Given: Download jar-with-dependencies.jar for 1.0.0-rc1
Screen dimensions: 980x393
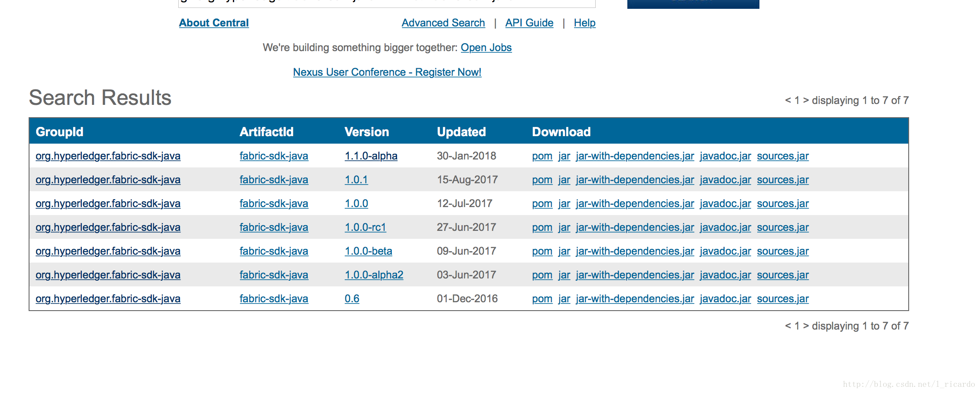Looking at the screenshot, I should coord(635,227).
